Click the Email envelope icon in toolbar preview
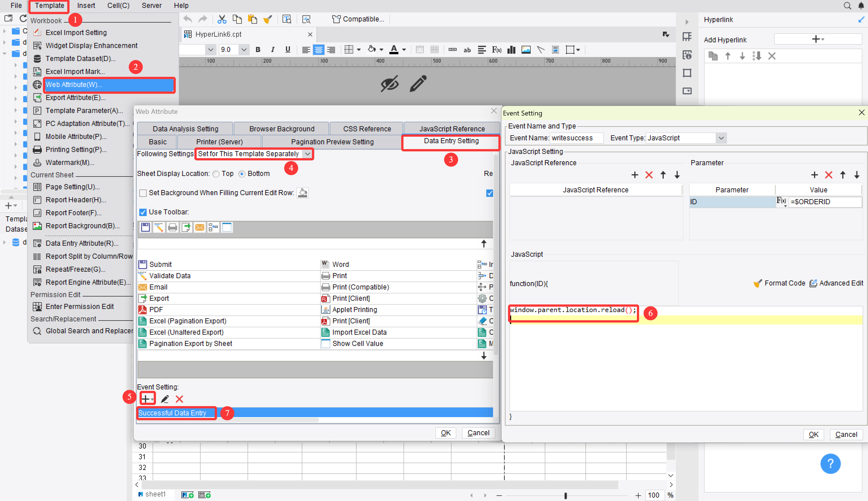 coord(199,227)
